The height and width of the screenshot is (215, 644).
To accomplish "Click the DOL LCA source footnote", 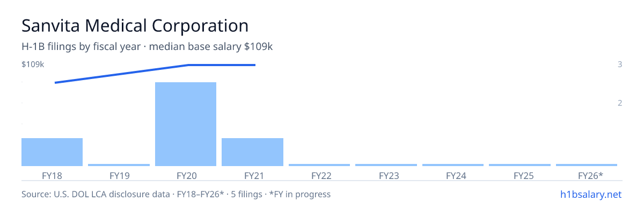I will pyautogui.click(x=176, y=194).
